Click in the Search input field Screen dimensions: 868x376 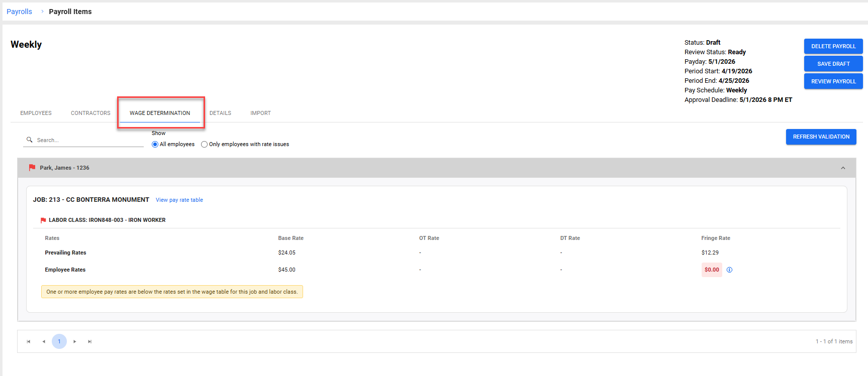89,140
